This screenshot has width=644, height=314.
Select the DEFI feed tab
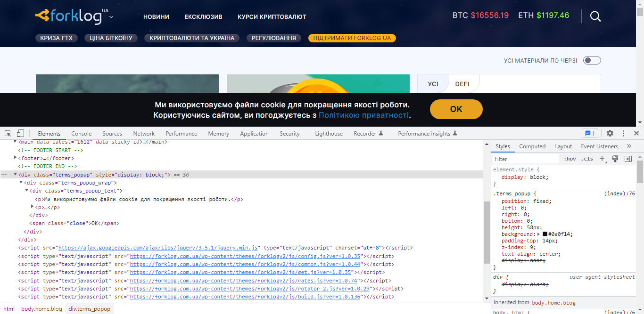click(462, 84)
